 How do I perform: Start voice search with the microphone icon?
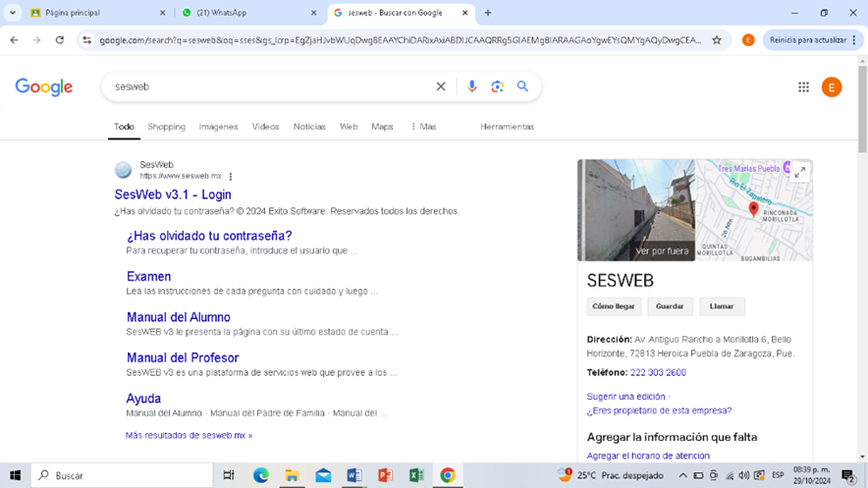click(471, 86)
